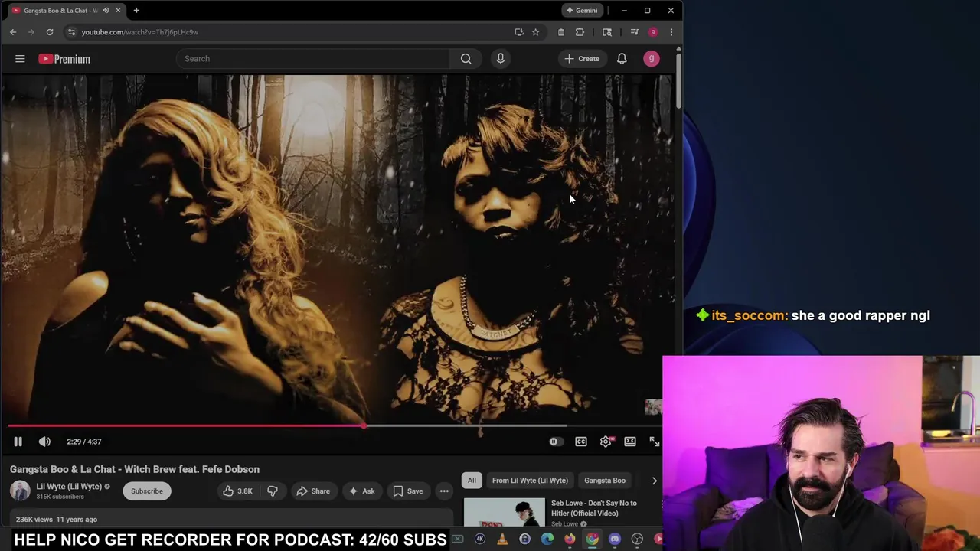980x551 pixels.
Task: Subscribe to Lil Wyte's channel
Action: (x=146, y=491)
